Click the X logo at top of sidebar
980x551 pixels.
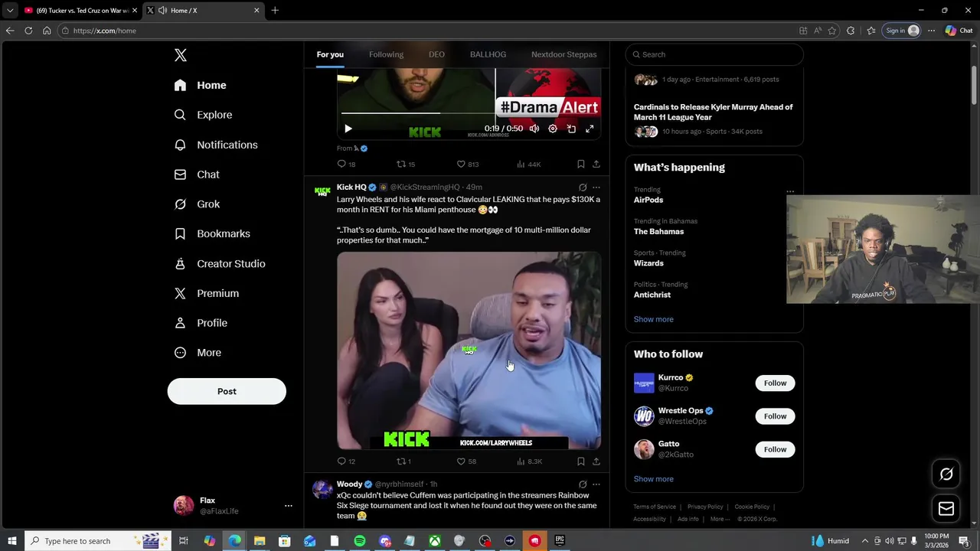click(181, 55)
